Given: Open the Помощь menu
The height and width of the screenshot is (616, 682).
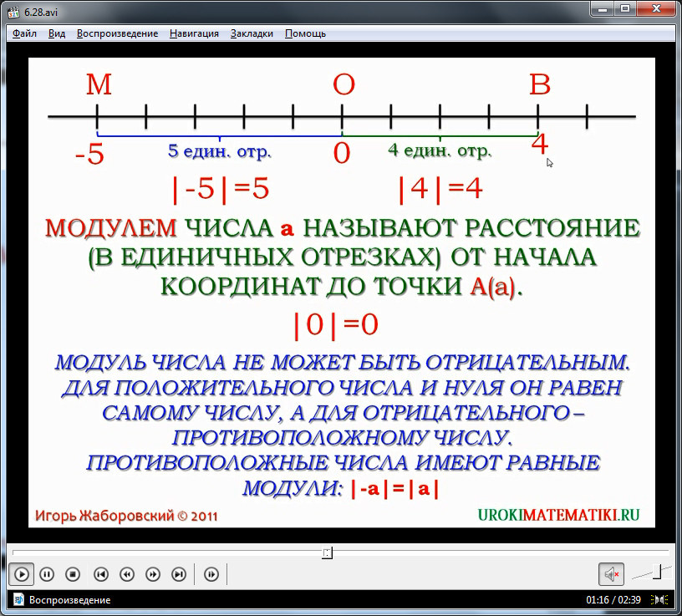Looking at the screenshot, I should (x=305, y=33).
